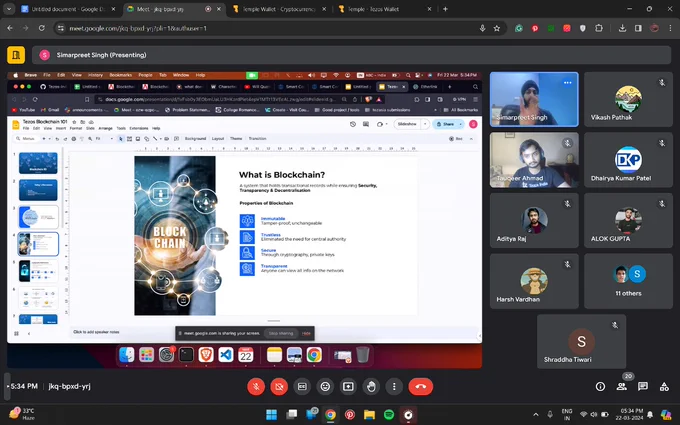Open the Chrome profile avatar
Viewport: 680px width, 425px height.
(x=654, y=28)
